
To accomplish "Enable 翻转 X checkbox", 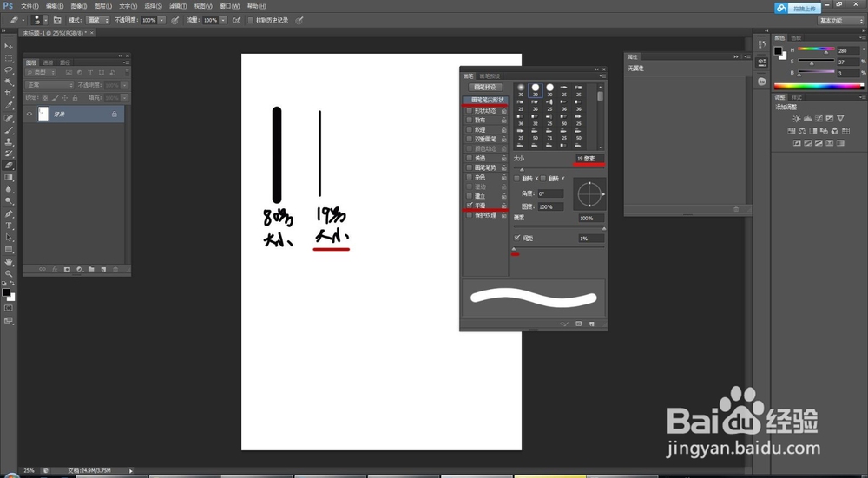I will pos(517,179).
